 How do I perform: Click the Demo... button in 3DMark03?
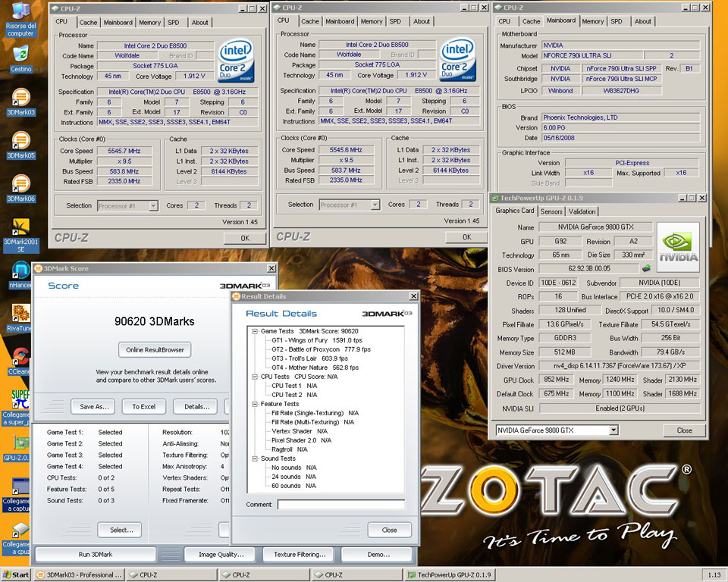pos(377,555)
